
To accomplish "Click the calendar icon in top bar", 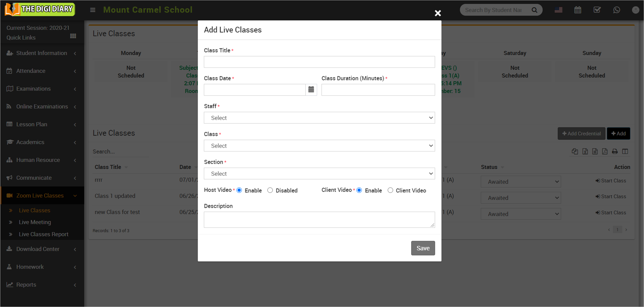I will click(578, 10).
